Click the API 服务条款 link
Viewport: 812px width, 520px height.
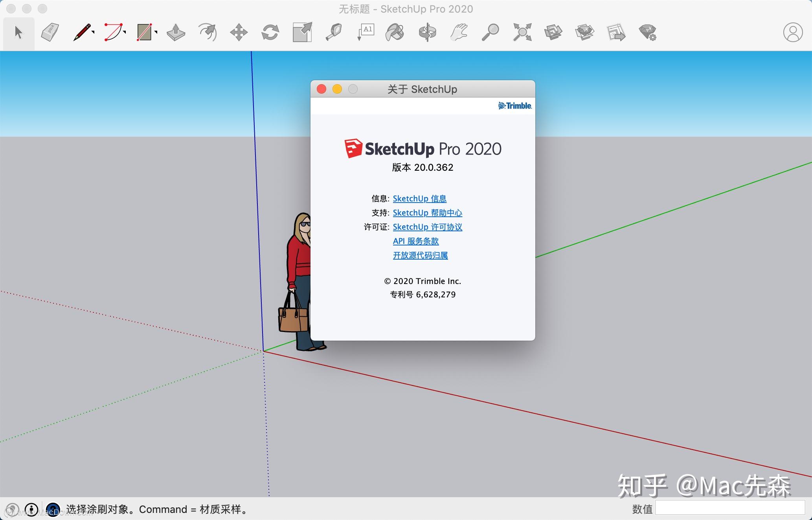tap(415, 241)
